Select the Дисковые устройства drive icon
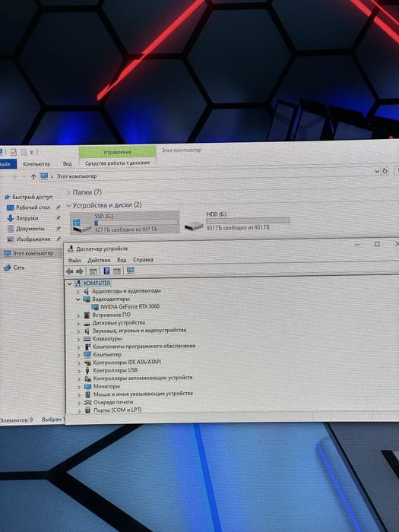The width and height of the screenshot is (399, 532). point(87,323)
